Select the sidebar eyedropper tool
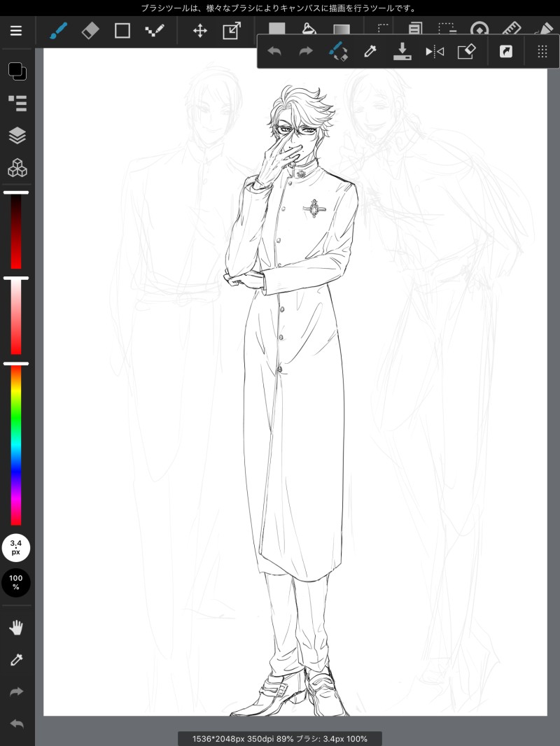Viewport: 560px width, 746px height. (x=16, y=659)
